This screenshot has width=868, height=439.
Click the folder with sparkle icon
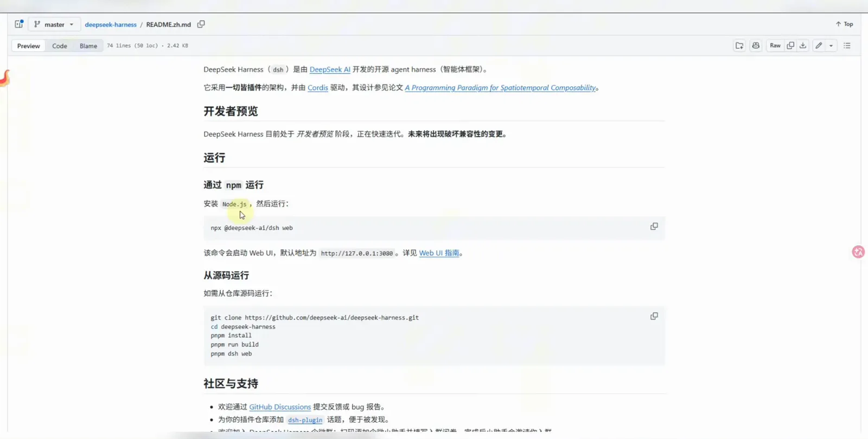[739, 46]
